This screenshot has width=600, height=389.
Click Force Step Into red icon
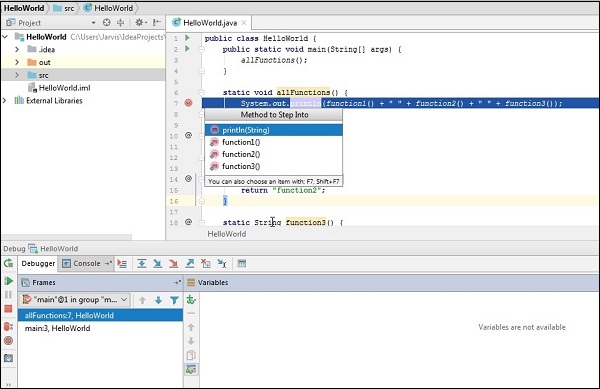point(173,264)
